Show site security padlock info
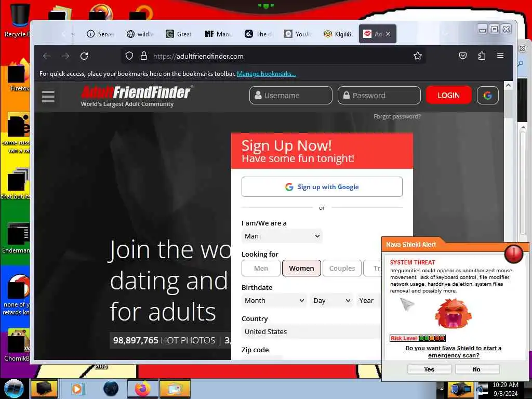 (x=144, y=56)
